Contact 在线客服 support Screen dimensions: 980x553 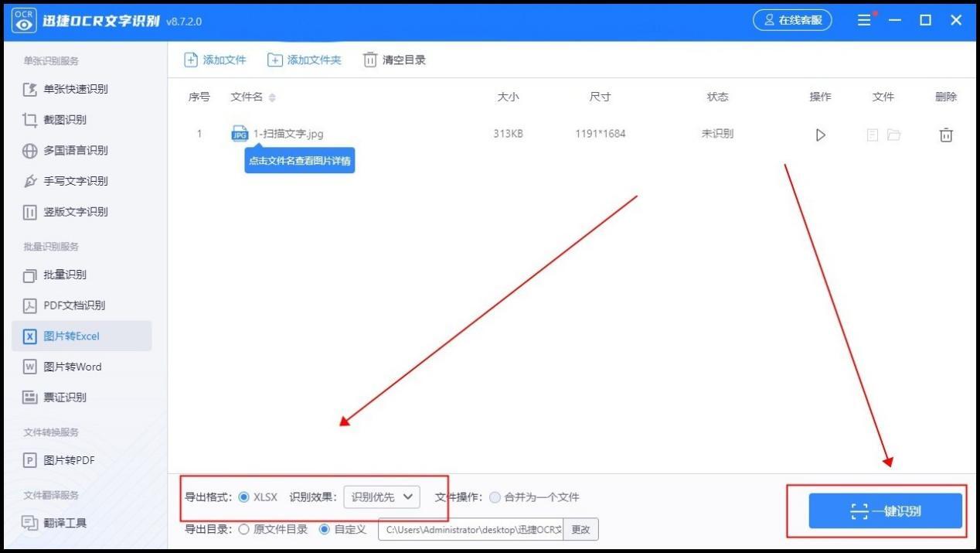pos(792,20)
